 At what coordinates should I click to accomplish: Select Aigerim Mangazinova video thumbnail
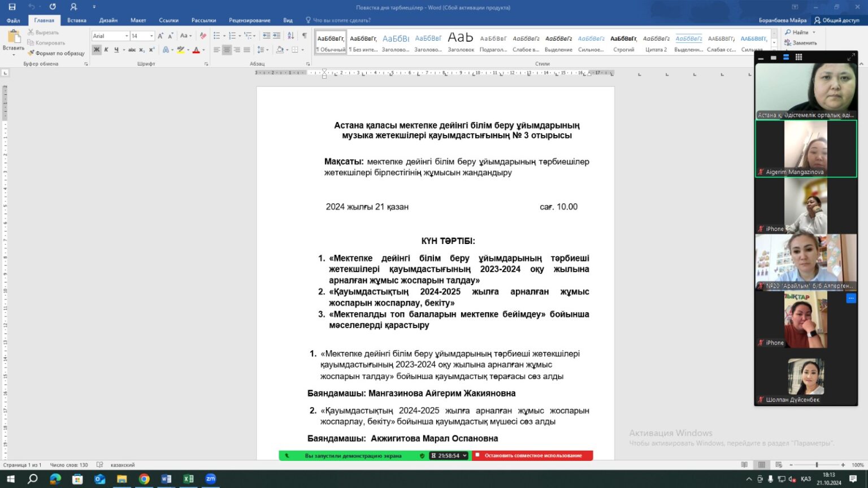click(x=805, y=149)
